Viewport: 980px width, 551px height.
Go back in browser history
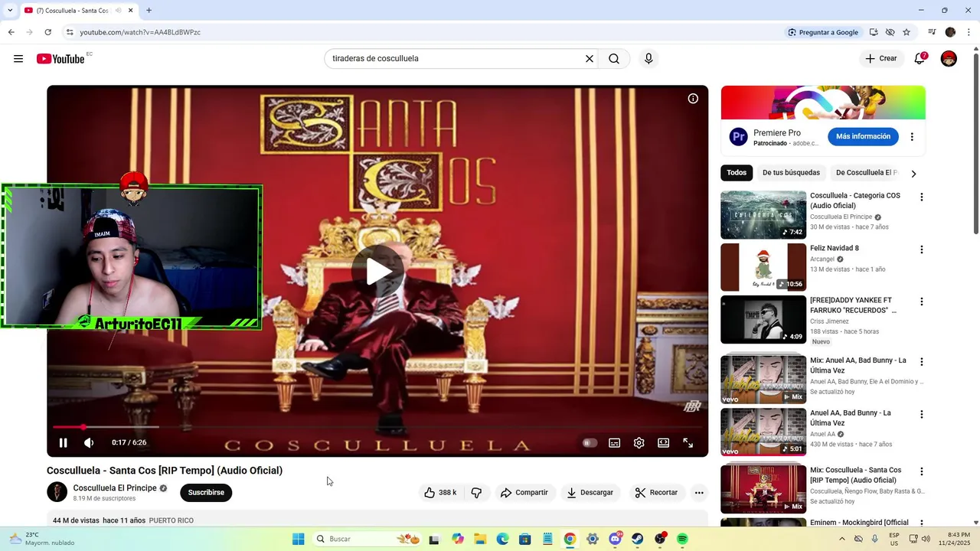tap(11, 32)
